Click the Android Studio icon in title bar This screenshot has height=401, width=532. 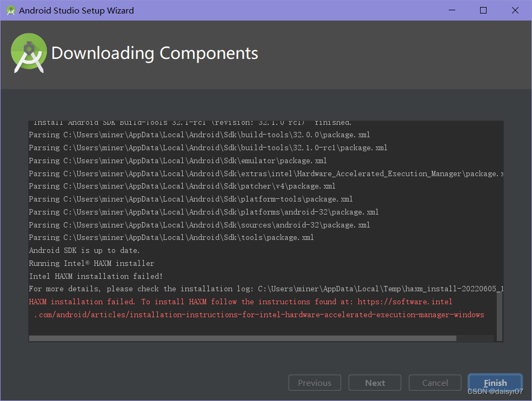(x=10, y=10)
